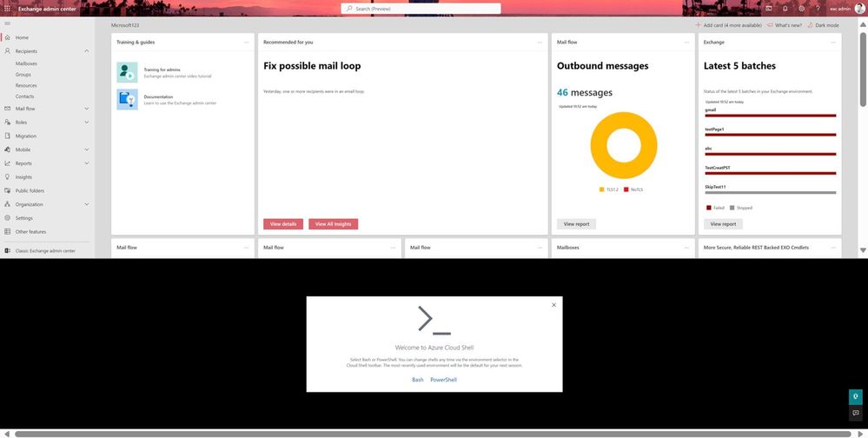The width and height of the screenshot is (868, 438).
Task: Click the yellow donut chart ring
Action: 599,145
